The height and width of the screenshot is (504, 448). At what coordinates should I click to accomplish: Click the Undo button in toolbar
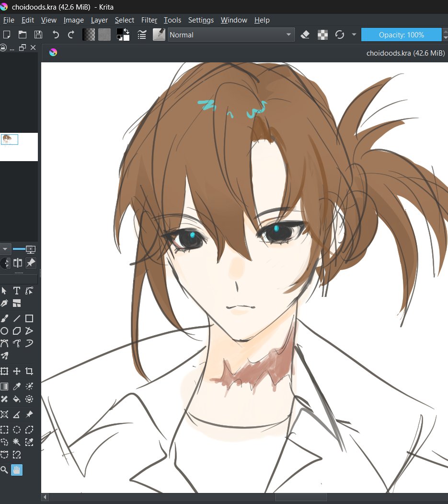[56, 35]
